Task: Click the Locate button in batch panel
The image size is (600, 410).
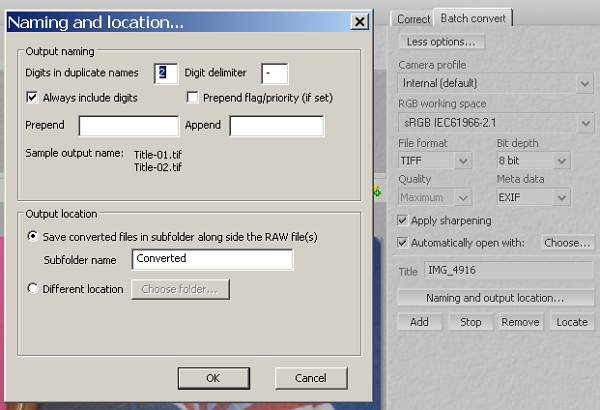Action: click(x=572, y=322)
